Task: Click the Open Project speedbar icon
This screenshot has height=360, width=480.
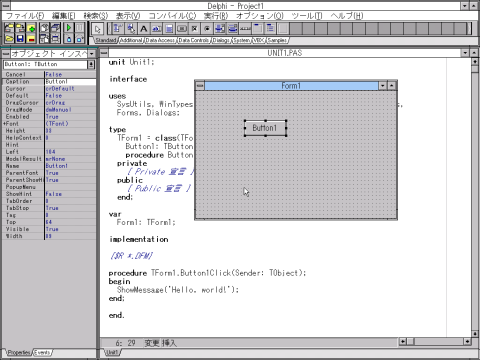Action: click(x=9, y=28)
